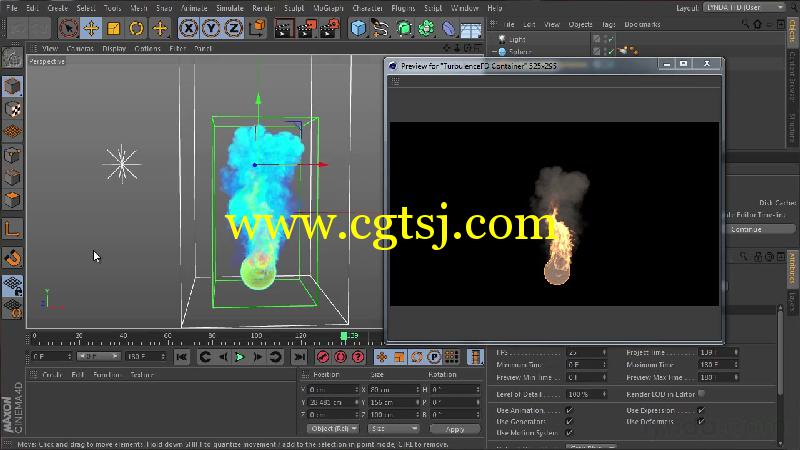This screenshot has height=450, width=800.
Task: Activate the Move tool in top toolbar
Action: (91, 28)
